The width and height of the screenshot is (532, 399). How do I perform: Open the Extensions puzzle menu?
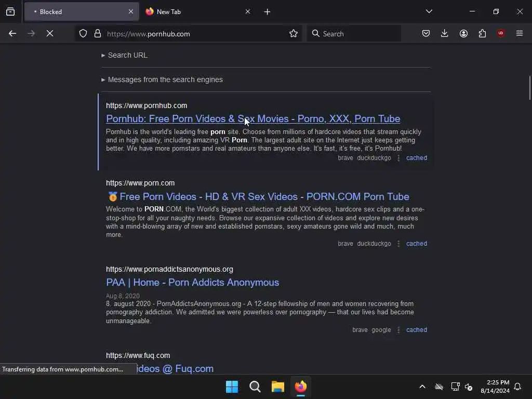482,33
